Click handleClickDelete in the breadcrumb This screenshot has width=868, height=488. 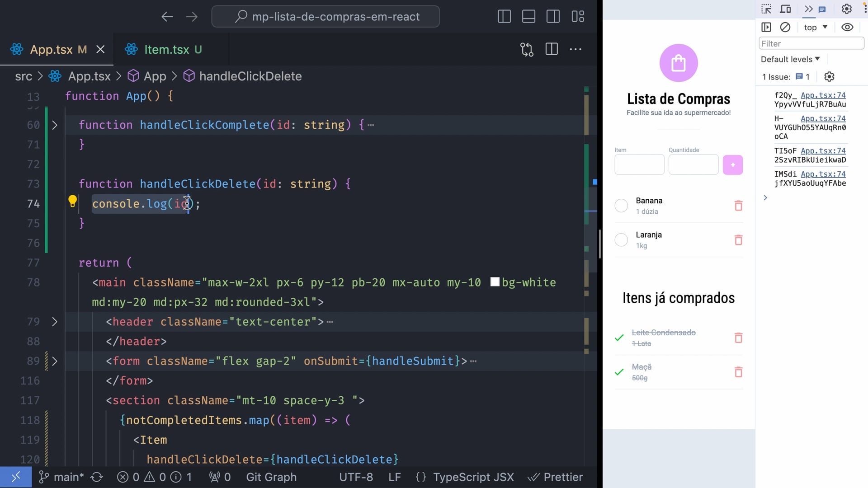[250, 76]
